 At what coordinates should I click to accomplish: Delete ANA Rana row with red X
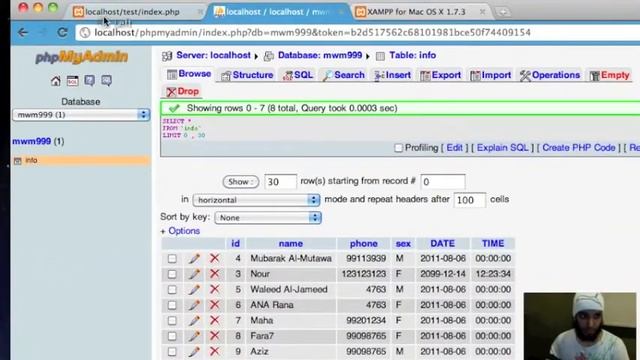(214, 305)
